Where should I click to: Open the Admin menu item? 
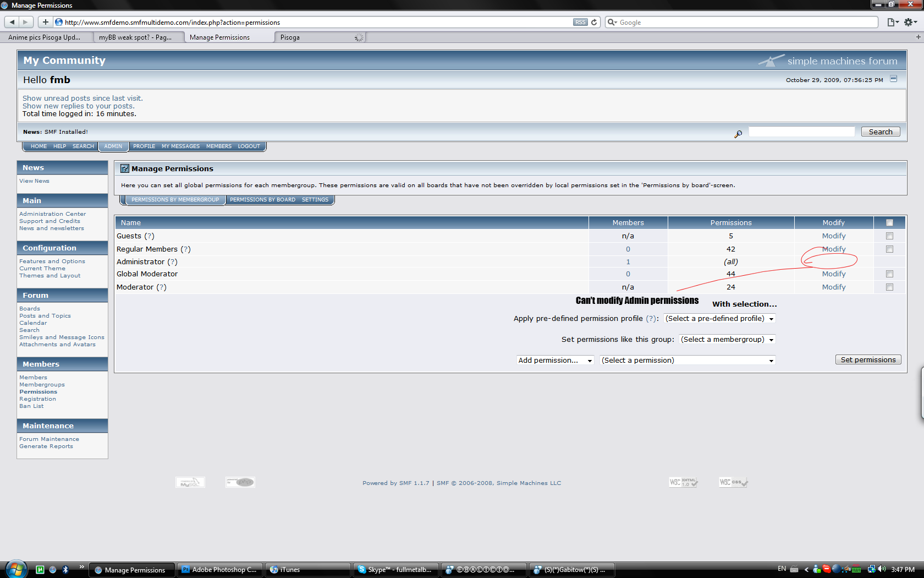[113, 146]
